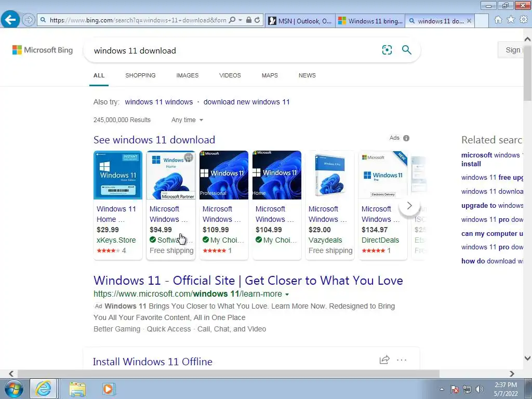Click 'how do download' related search
This screenshot has width=532, height=399.
point(492,261)
